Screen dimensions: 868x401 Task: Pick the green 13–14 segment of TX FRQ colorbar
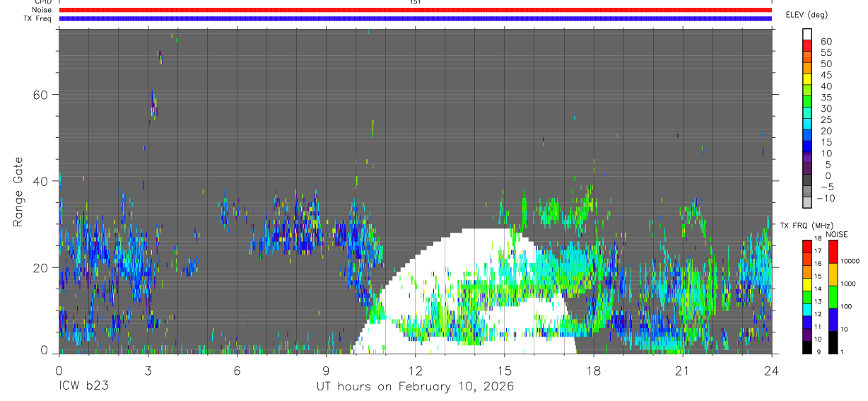(x=807, y=296)
